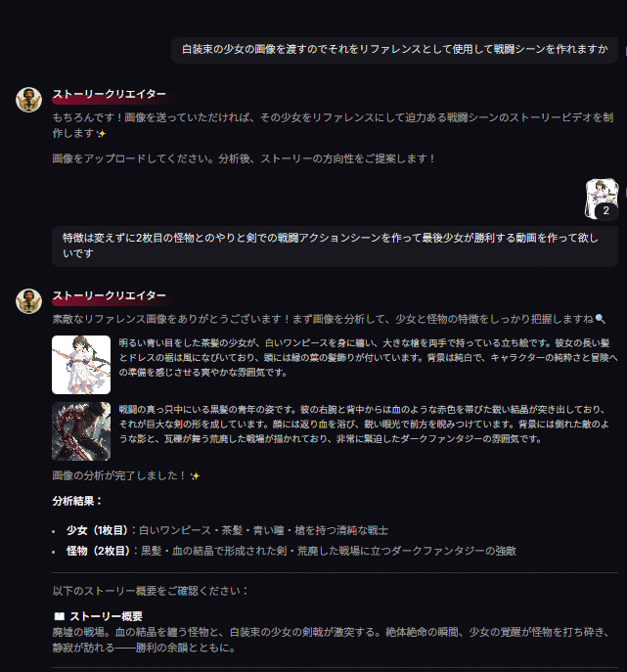Click the book icon beside ストーリー概要
This screenshot has width=627, height=672.
point(59,616)
